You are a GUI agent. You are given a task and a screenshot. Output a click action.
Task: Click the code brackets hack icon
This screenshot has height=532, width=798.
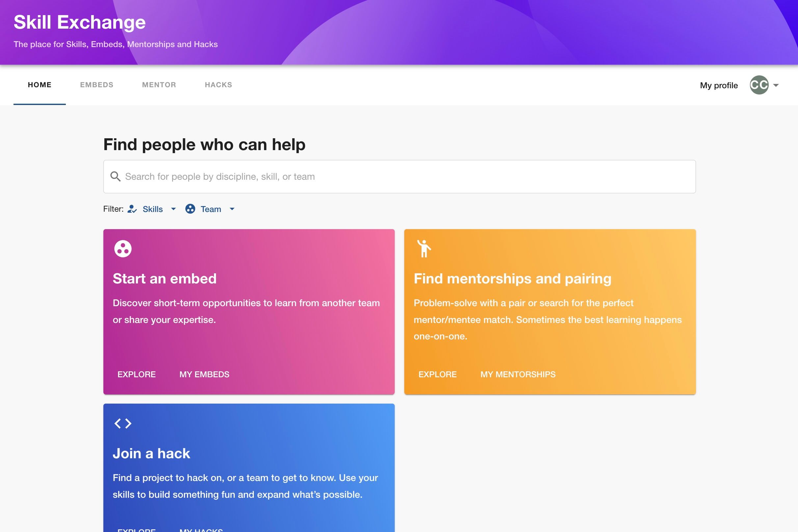pyautogui.click(x=122, y=423)
